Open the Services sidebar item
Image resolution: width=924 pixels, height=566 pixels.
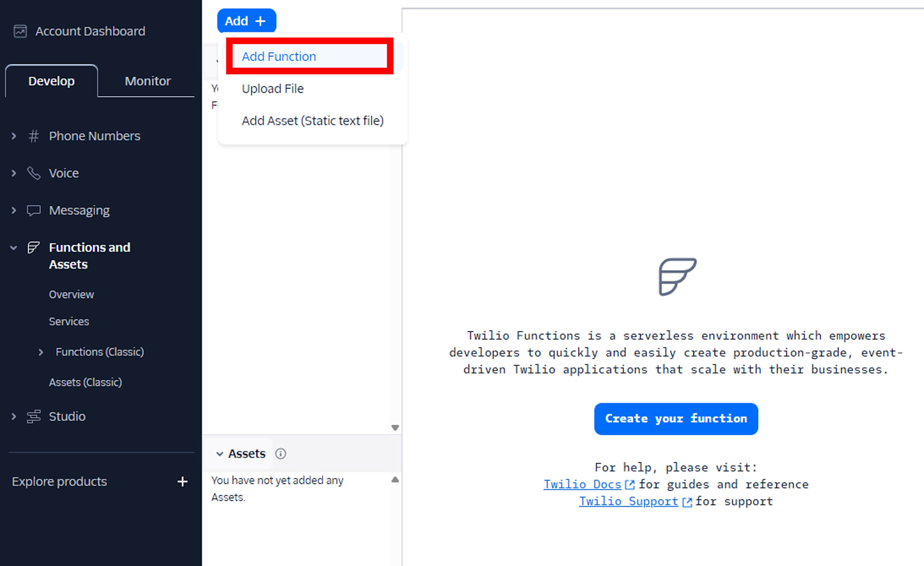69,321
